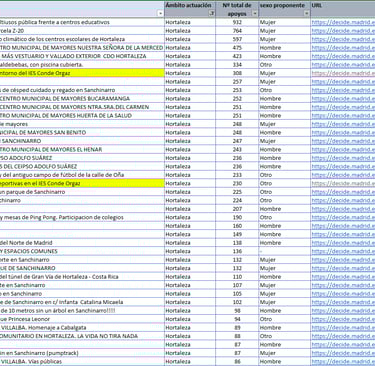The width and height of the screenshot is (375, 366).
Task: Click the cell ending 'LA VIDA NO TIRA NADA'
Action: [x=82, y=336]
